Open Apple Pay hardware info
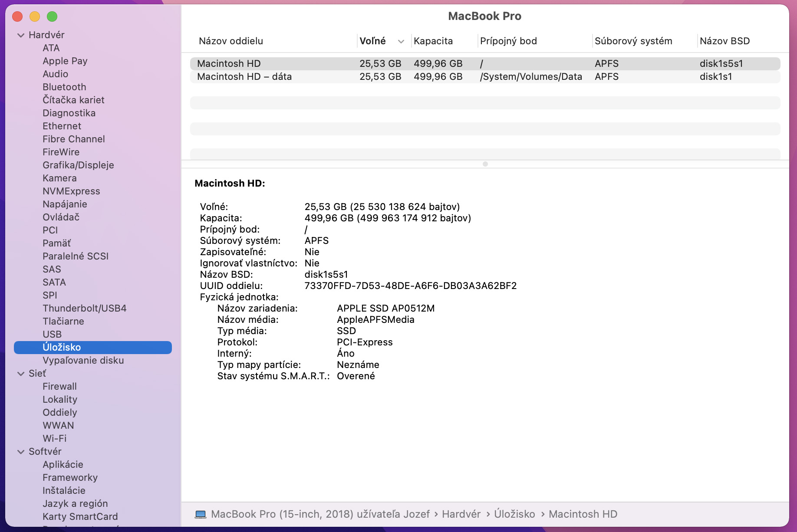 pos(65,61)
